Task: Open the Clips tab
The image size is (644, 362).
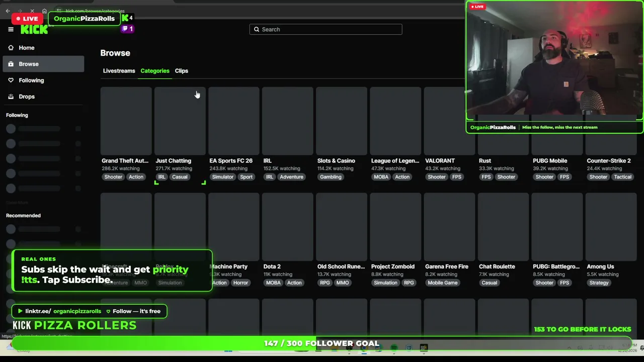Action: [x=182, y=71]
